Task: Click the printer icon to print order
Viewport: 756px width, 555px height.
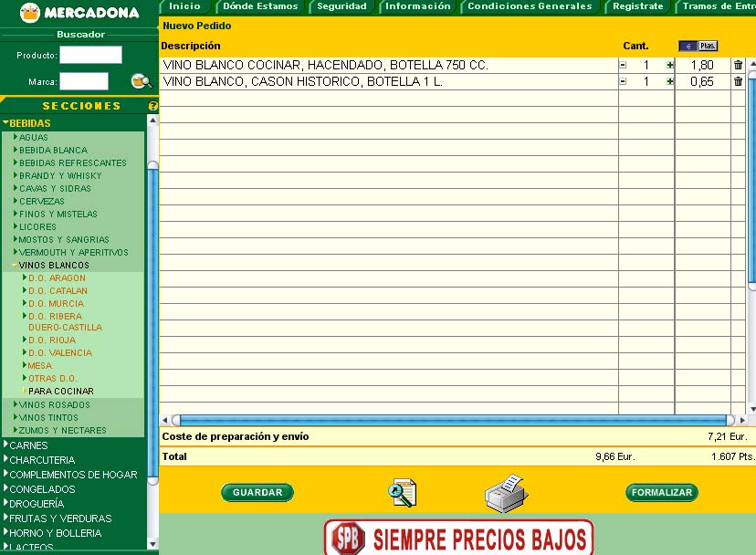Action: click(x=506, y=493)
